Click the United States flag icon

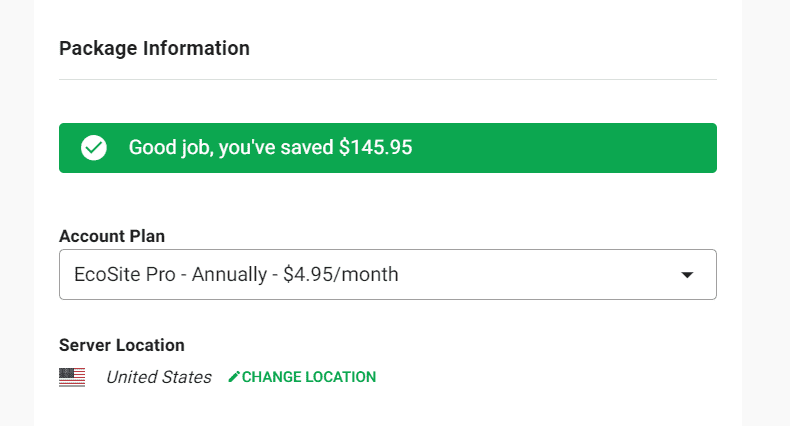point(72,377)
